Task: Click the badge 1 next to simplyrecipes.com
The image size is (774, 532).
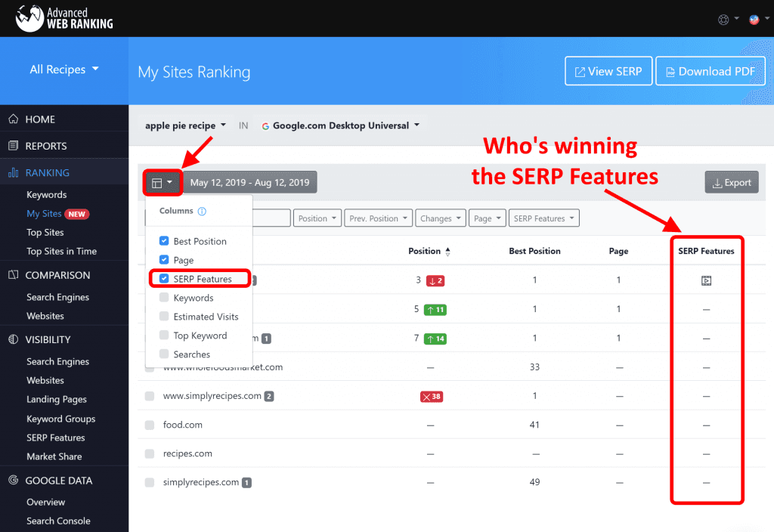Action: pos(247,483)
